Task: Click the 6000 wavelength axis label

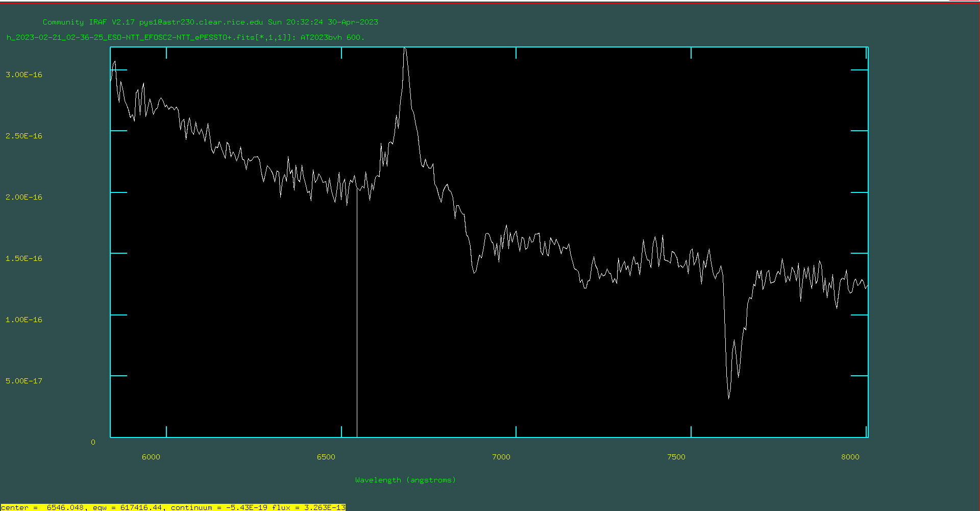Action: point(151,457)
